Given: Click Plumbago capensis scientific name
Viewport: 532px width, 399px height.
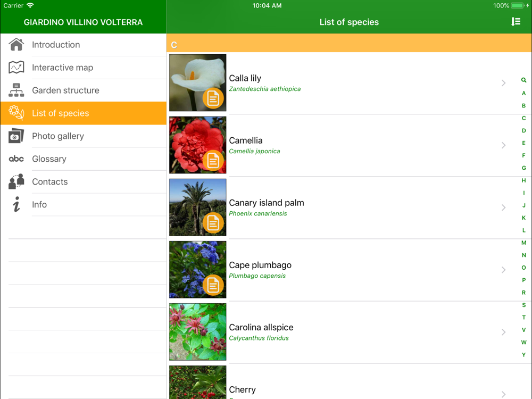Looking at the screenshot, I should [257, 276].
